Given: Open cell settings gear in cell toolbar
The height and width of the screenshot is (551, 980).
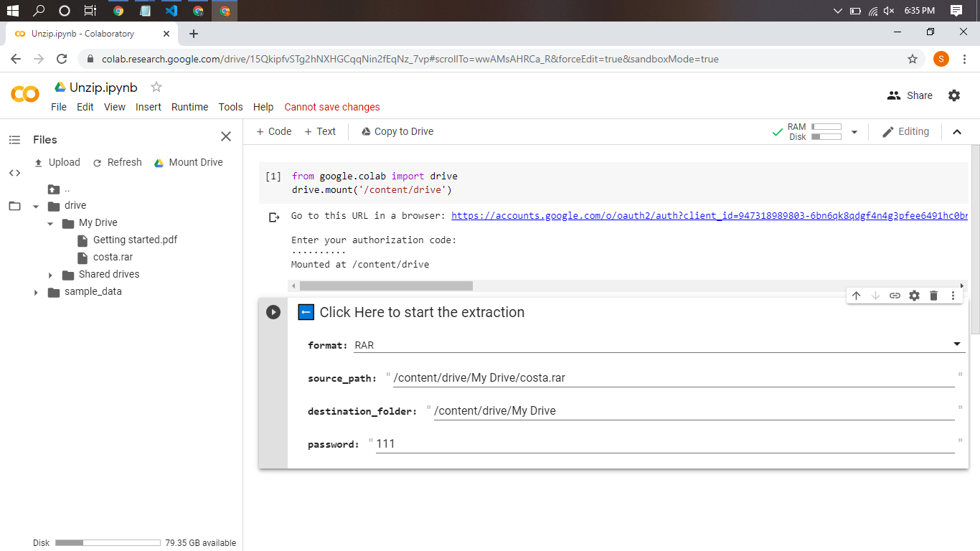Looking at the screenshot, I should 914,296.
